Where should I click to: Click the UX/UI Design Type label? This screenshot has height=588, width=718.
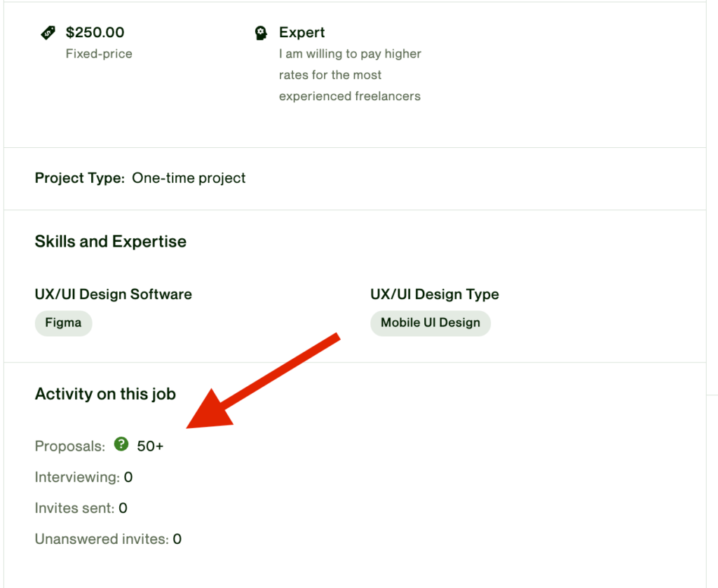pyautogui.click(x=435, y=294)
